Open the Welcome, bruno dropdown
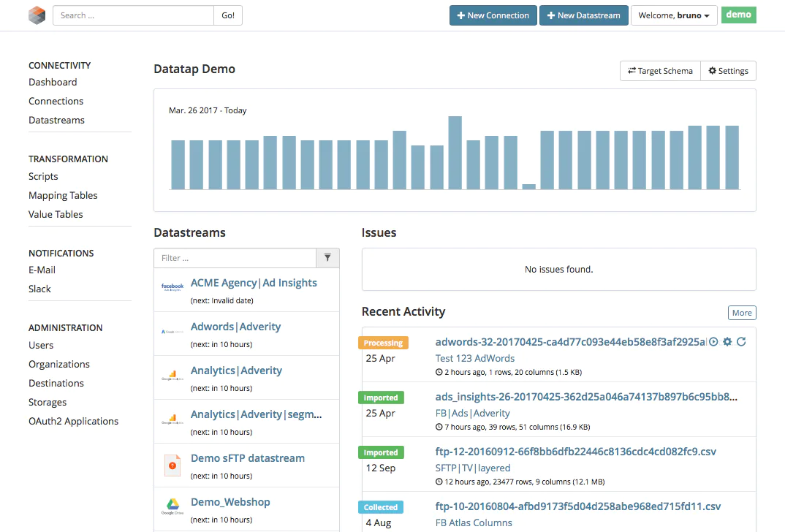The image size is (785, 532). click(674, 15)
